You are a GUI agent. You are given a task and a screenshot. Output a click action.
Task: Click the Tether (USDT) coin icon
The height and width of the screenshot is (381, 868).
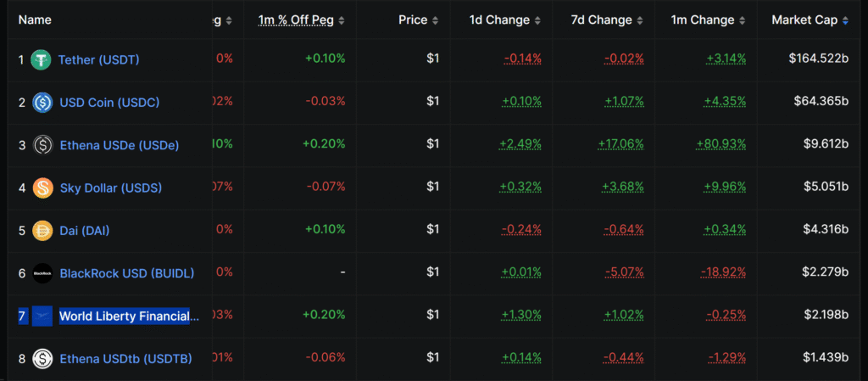(x=42, y=59)
